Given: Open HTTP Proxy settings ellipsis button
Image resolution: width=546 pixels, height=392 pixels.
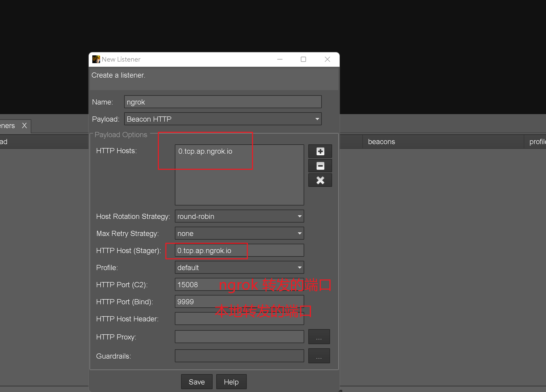Looking at the screenshot, I should [x=319, y=337].
